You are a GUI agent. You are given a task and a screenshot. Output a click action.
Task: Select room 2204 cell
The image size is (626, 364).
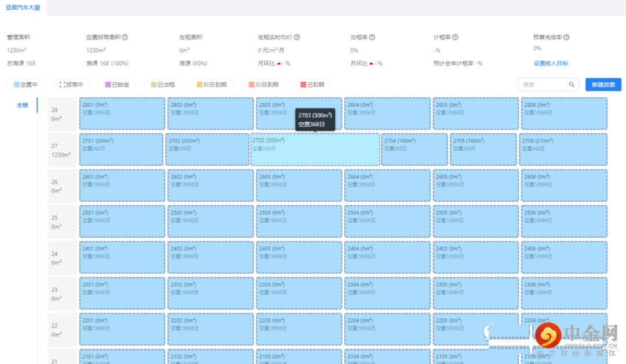click(387, 329)
